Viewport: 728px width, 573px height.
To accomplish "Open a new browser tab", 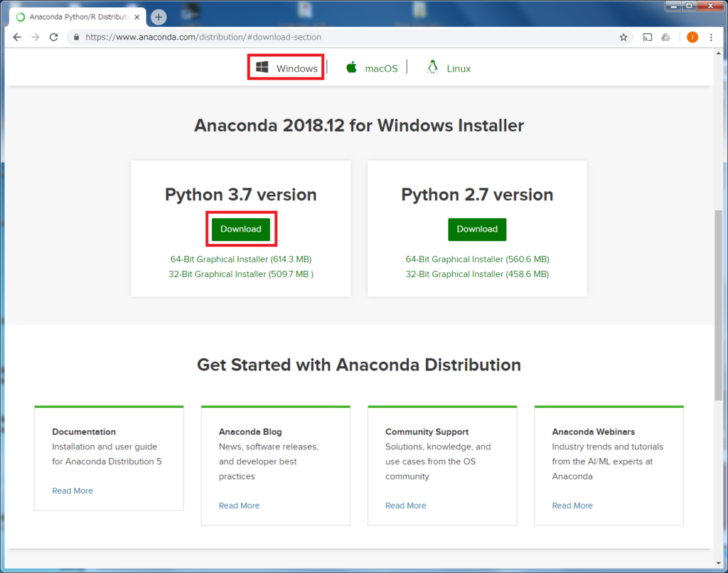I will click(x=159, y=17).
